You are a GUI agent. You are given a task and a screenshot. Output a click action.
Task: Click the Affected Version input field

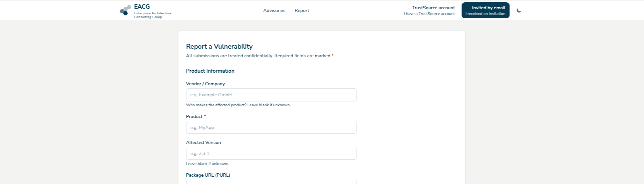coord(271,153)
